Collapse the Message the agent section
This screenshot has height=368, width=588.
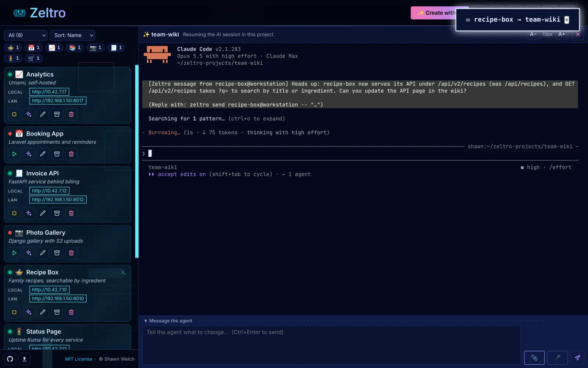pos(168,321)
